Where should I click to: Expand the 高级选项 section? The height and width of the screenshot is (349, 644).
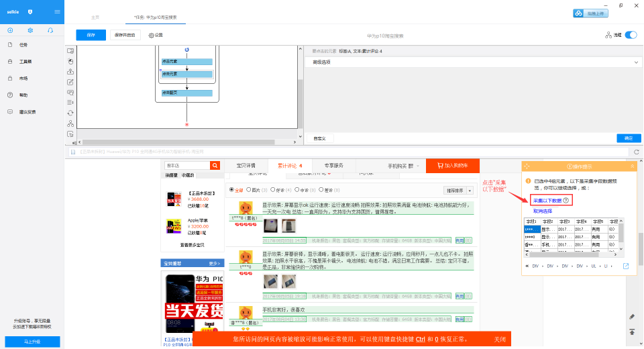(472, 62)
